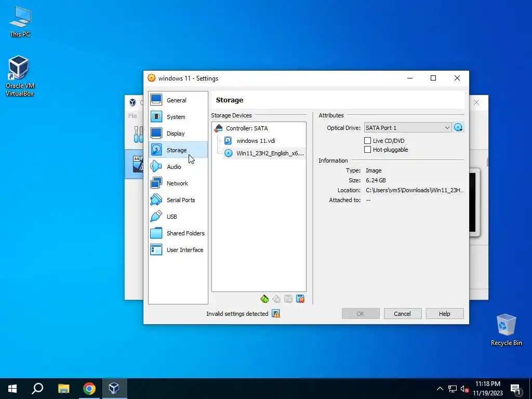
Task: Open the General settings category
Action: 178,100
